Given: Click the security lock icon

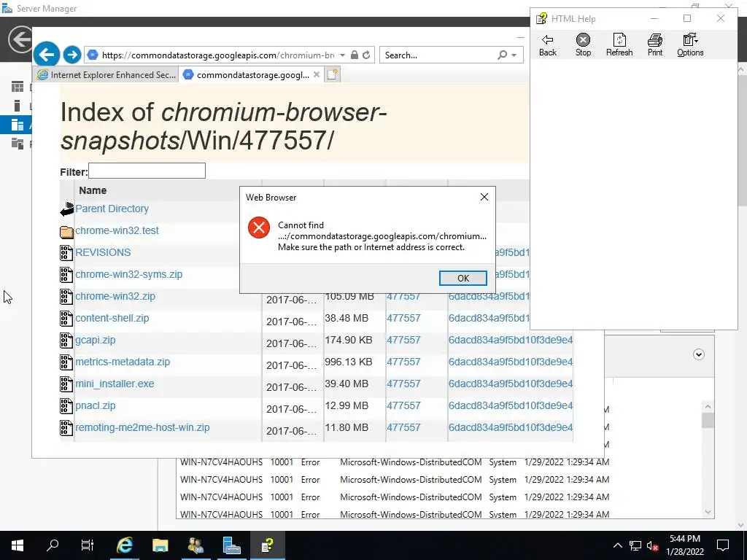Looking at the screenshot, I should coord(354,55).
